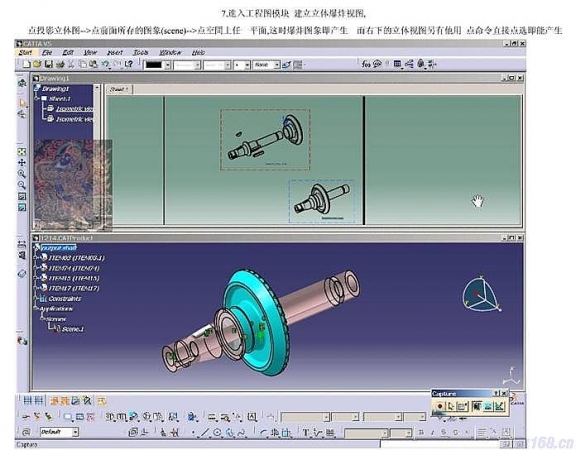Select first Isometric view tree entry
This screenshot has width=576, height=450.
point(74,109)
